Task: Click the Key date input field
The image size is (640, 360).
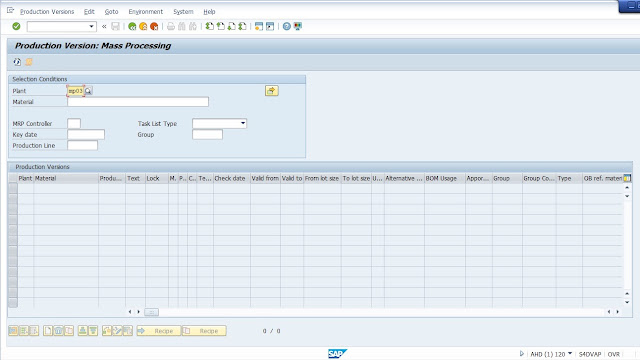Action: [86, 134]
